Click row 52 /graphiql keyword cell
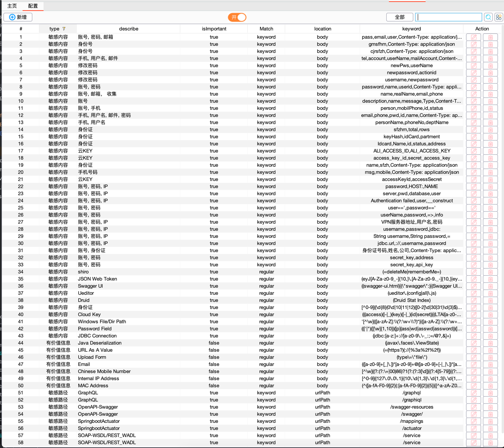The width and height of the screenshot is (504, 448). (411, 400)
